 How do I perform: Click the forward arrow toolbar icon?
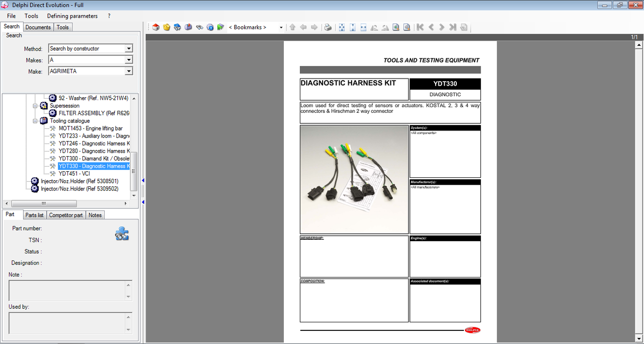click(314, 27)
